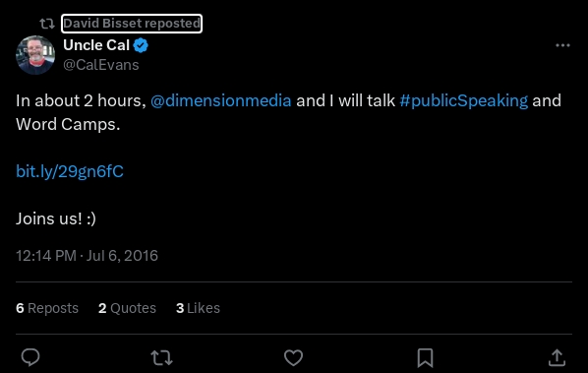Open the share post icon
Image resolution: width=588 pixels, height=373 pixels.
557,357
